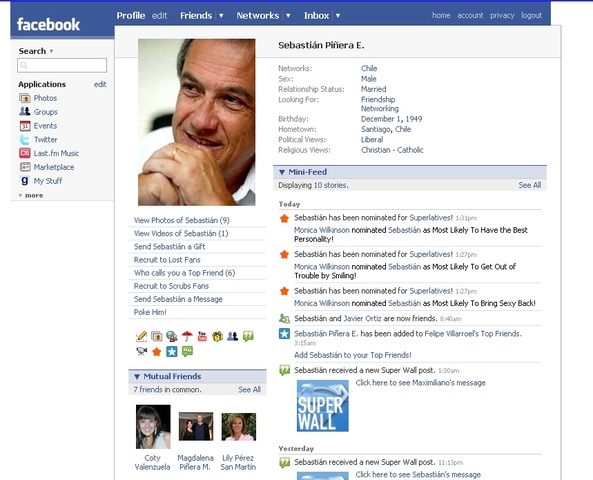Click Send Sebastián a Gift

tap(169, 247)
